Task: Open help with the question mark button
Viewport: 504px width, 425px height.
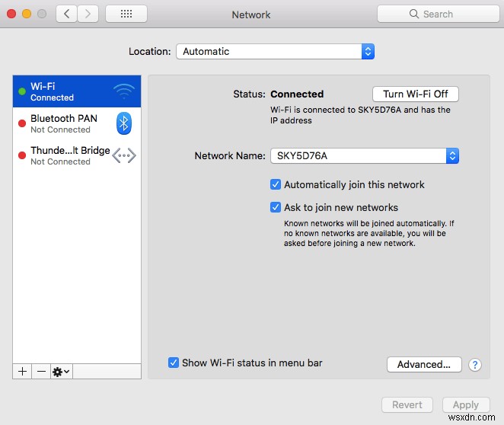Action: [x=475, y=365]
